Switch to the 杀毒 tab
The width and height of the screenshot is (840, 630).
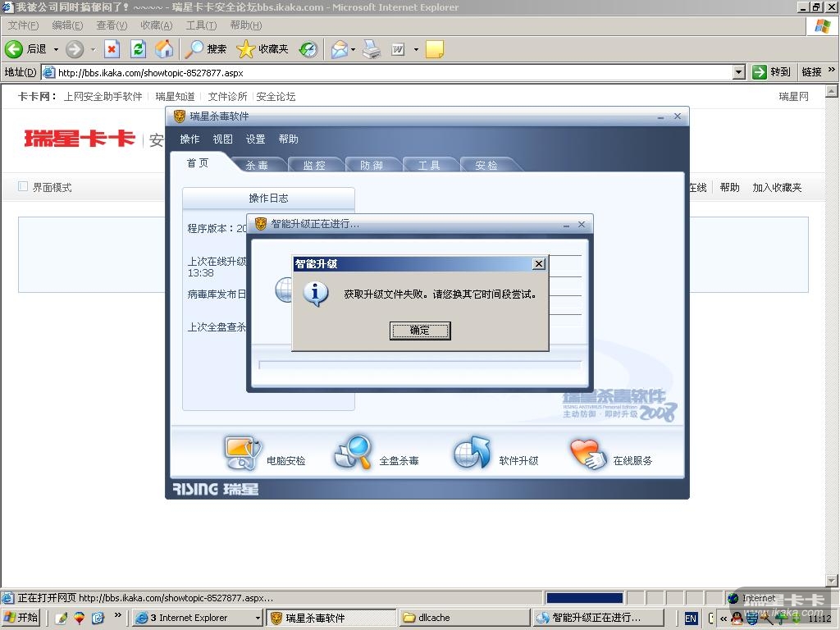pyautogui.click(x=257, y=166)
